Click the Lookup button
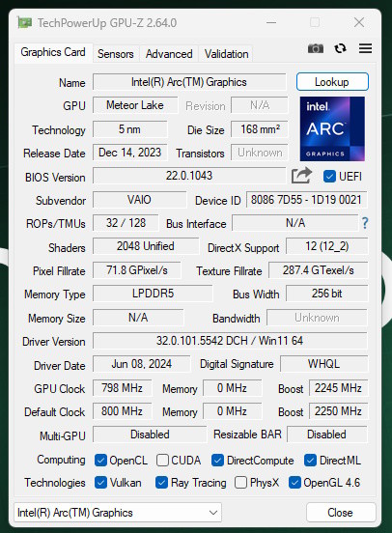 (332, 81)
